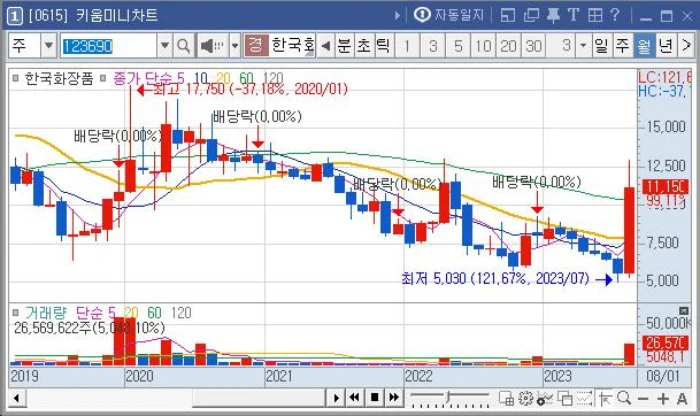Click the chart add-window icon beside the slider
This screenshot has width=700, height=416.
(x=506, y=398)
